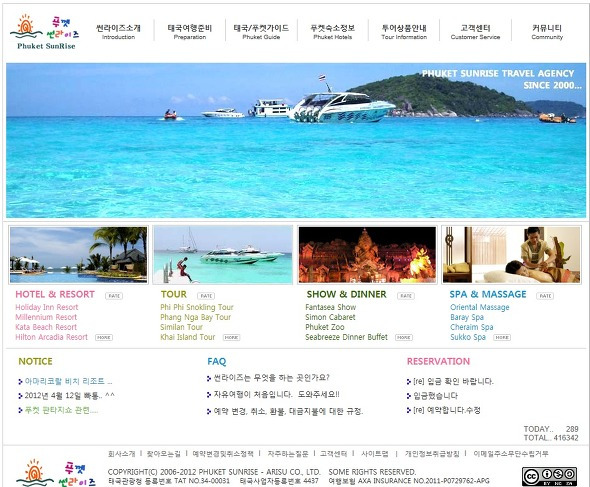Image resolution: width=590 pixels, height=487 pixels.
Task: Click the footer privacy policy link 개인정보취급방침
Action: coord(432,454)
